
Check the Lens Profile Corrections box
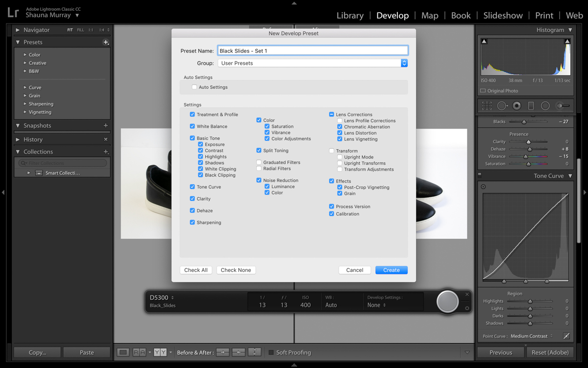(340, 121)
